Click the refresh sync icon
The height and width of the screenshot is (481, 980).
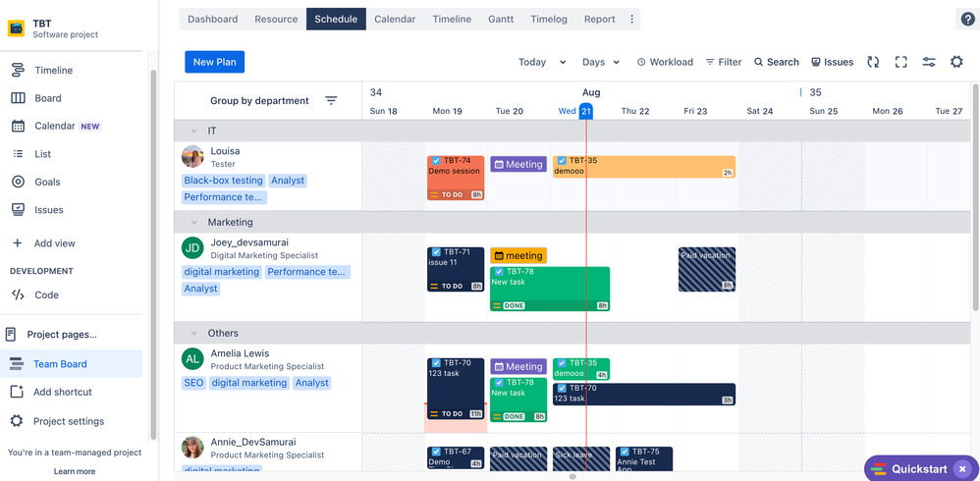click(x=873, y=62)
